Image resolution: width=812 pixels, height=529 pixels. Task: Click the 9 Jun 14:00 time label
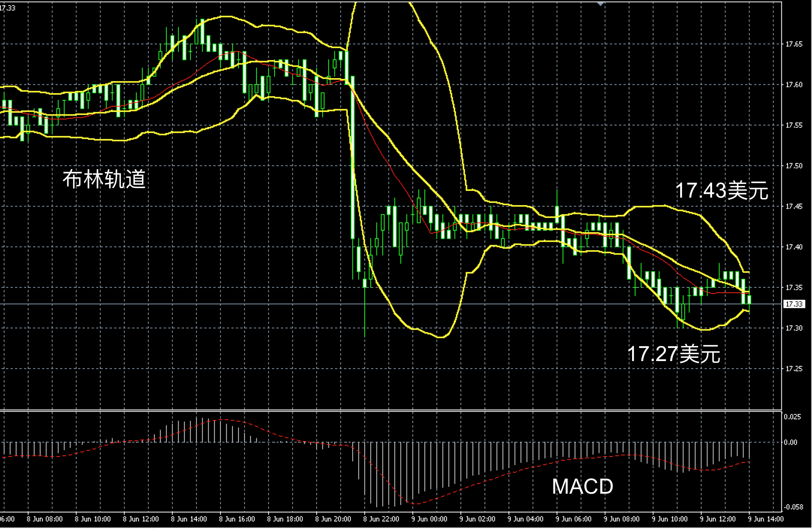765,519
